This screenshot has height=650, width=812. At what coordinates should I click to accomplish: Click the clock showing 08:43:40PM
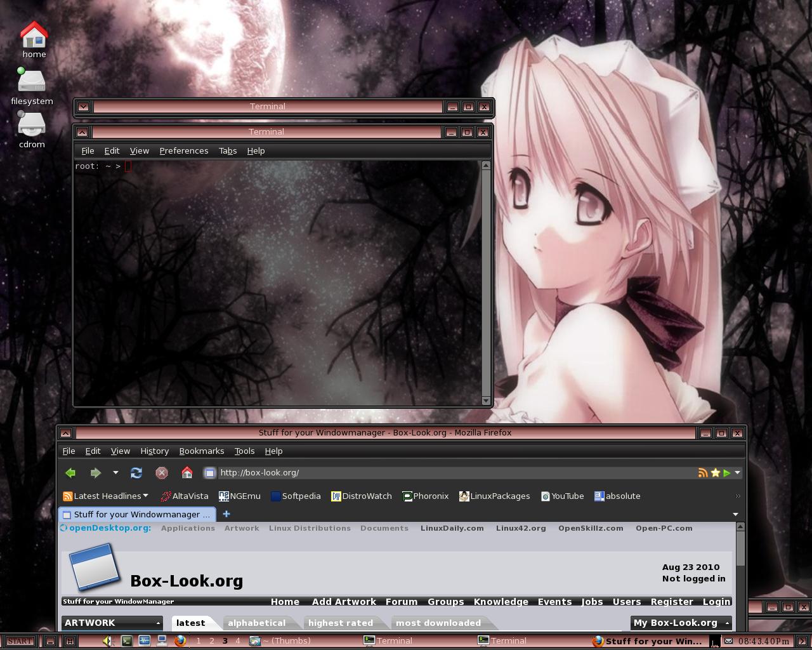(x=764, y=641)
